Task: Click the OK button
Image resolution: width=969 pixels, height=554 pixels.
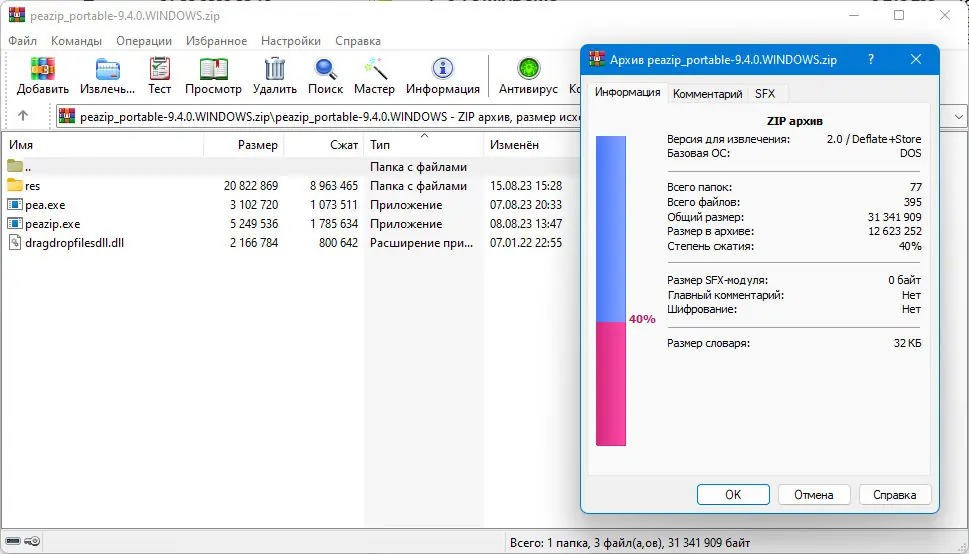Action: point(733,495)
